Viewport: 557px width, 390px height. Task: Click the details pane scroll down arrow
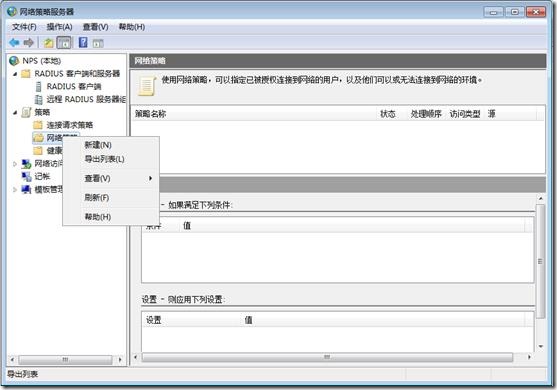click(x=540, y=346)
